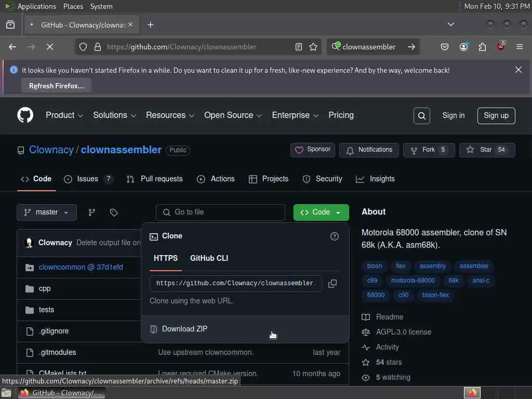Open the Firefox extensions puzzle icon
Image resolution: width=532 pixels, height=399 pixels.
(x=482, y=47)
